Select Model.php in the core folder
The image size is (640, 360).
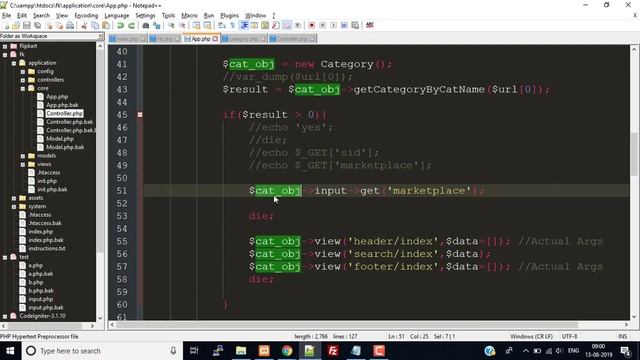[60, 139]
